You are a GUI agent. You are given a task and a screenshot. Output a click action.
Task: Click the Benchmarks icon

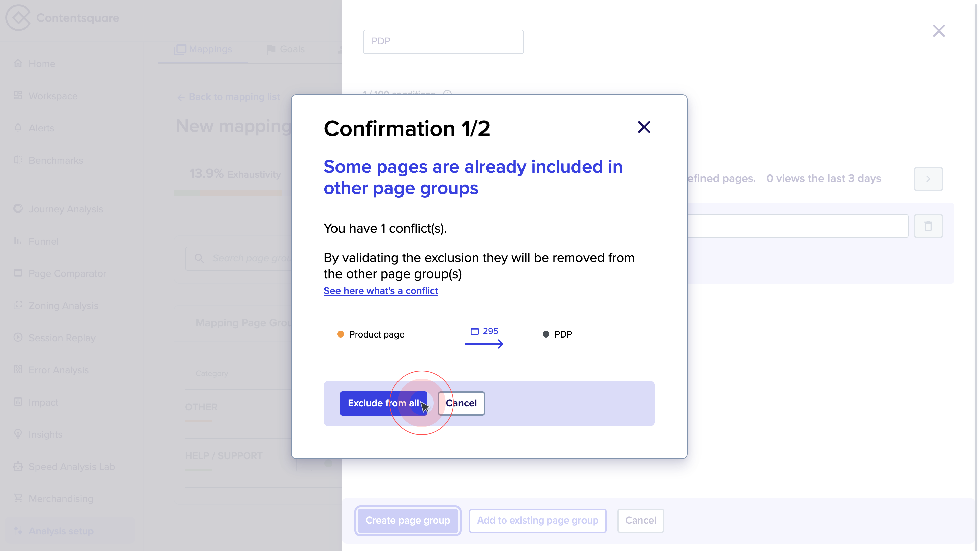18,160
